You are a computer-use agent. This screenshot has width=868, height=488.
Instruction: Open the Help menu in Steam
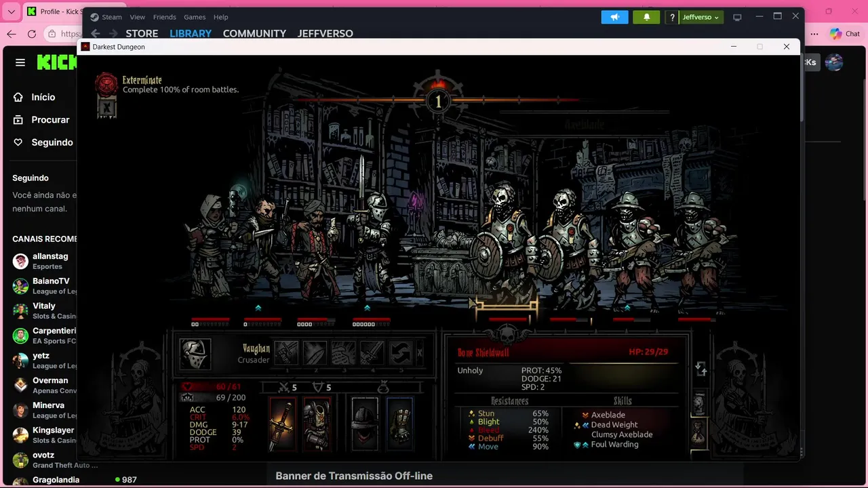click(220, 17)
